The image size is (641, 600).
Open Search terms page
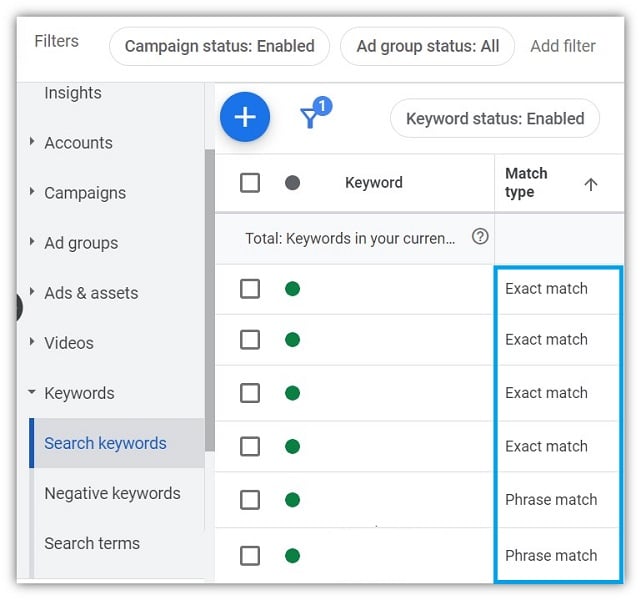(x=92, y=544)
